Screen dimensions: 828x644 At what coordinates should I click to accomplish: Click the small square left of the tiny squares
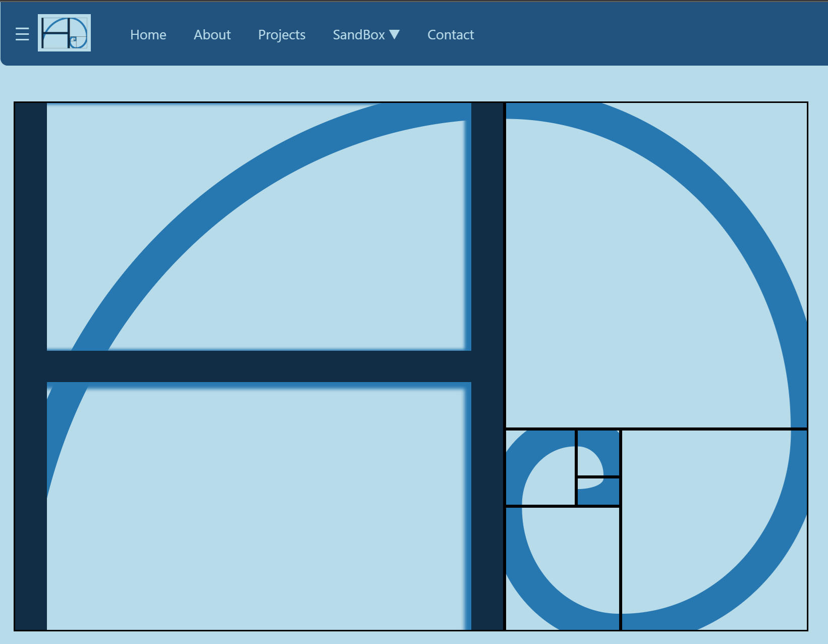pos(540,467)
